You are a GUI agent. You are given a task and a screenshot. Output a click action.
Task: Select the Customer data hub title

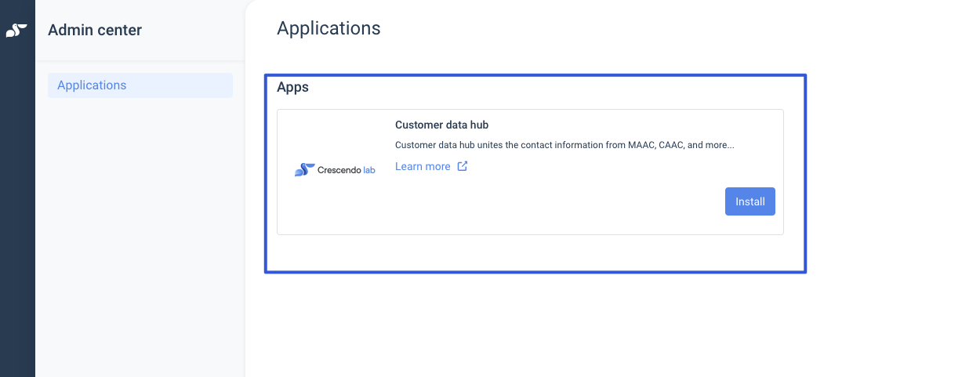coord(441,125)
